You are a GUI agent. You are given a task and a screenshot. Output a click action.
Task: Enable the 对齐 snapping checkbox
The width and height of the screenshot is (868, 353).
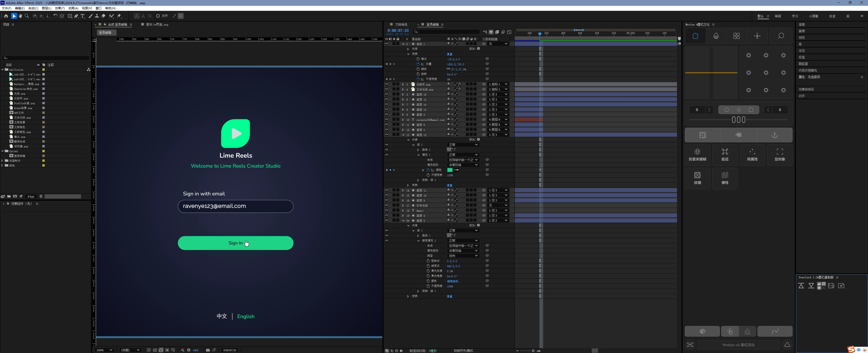click(x=158, y=16)
